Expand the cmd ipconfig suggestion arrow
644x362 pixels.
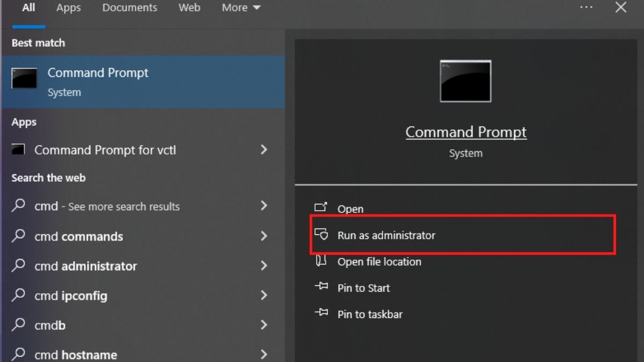264,294
